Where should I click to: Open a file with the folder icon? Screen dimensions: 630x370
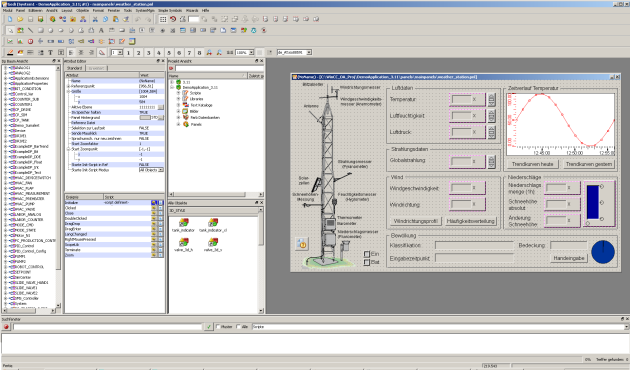[x=20, y=19]
